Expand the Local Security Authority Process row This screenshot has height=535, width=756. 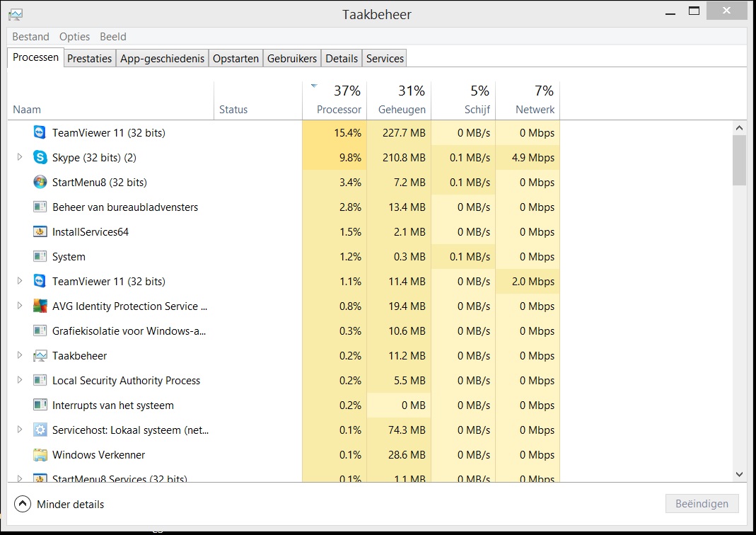(x=19, y=379)
